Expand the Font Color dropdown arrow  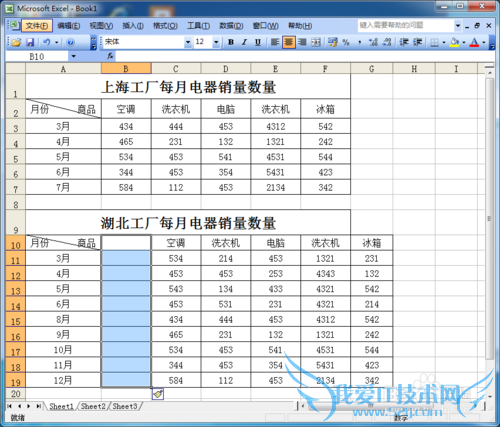484,42
